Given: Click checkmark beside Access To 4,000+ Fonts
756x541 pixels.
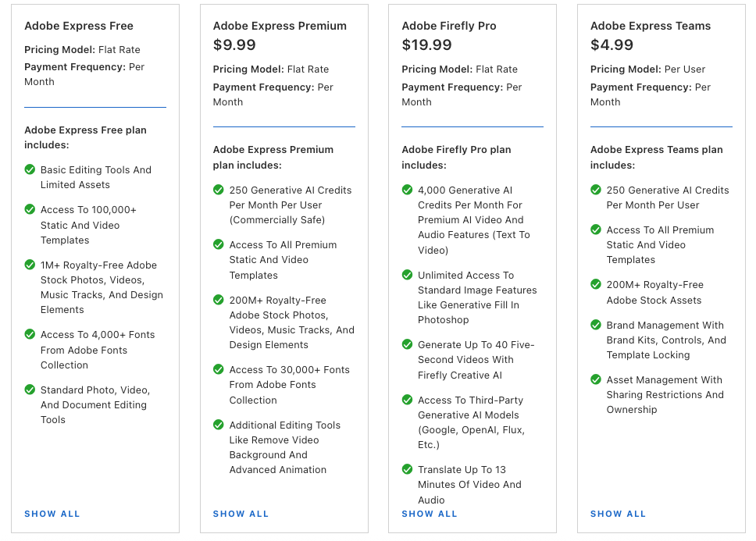Looking at the screenshot, I should tap(30, 334).
